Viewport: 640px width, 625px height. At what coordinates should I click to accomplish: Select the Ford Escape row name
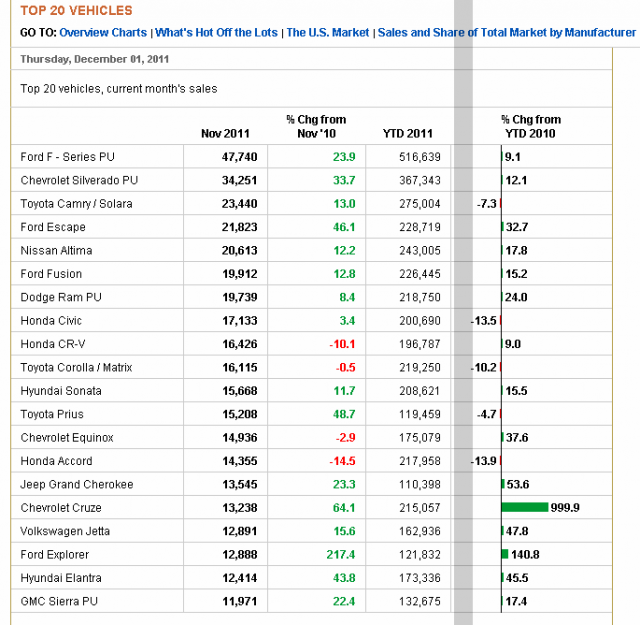click(x=53, y=227)
